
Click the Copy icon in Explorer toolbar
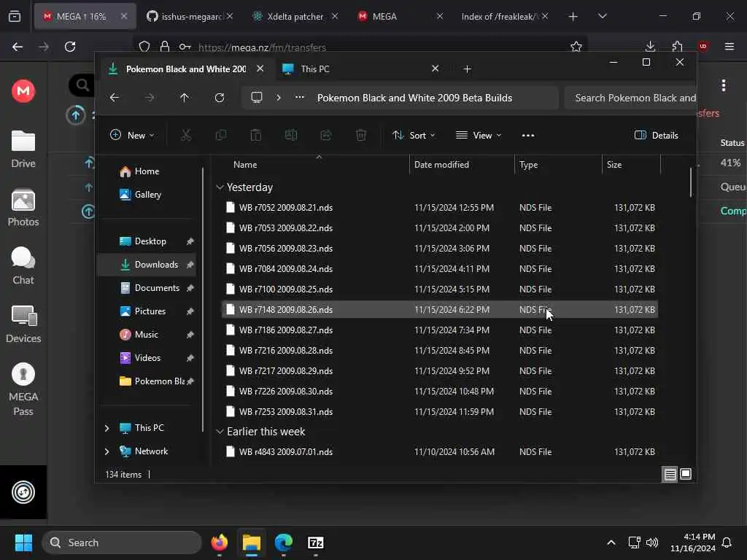221,135
